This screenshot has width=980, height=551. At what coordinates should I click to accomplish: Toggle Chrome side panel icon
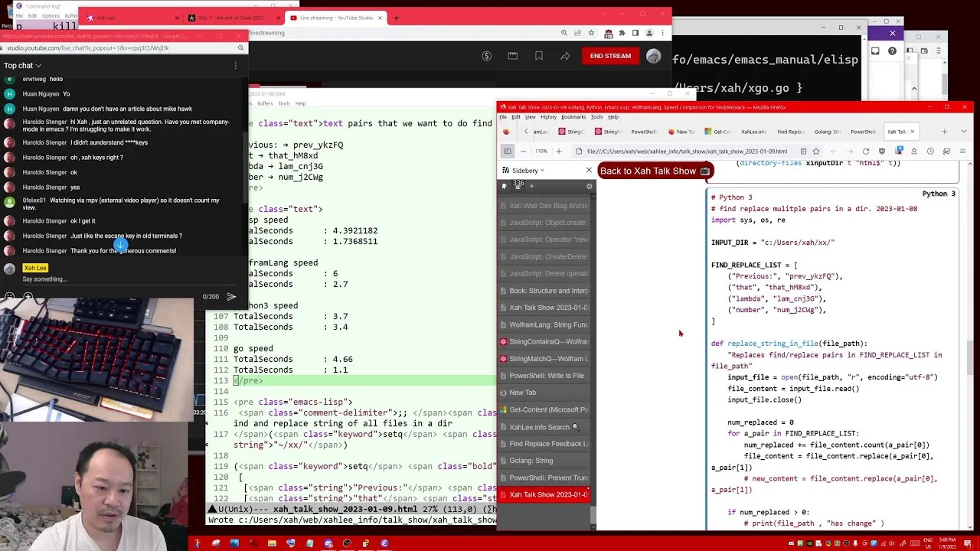pos(635,33)
